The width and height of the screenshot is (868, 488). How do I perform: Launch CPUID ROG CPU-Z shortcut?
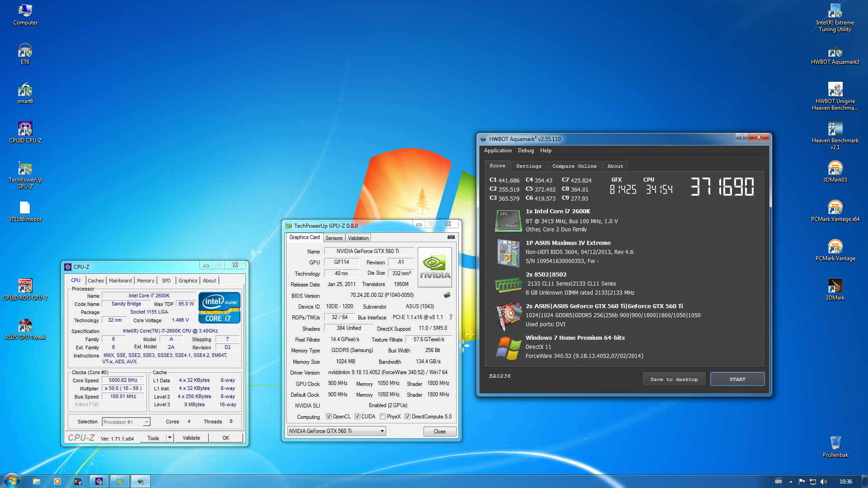[x=25, y=290]
